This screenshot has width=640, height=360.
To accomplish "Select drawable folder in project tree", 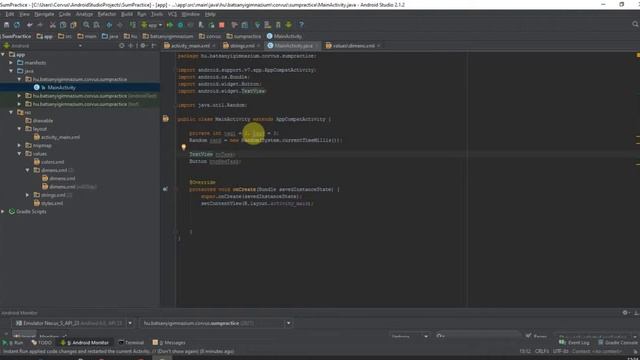I will point(42,120).
